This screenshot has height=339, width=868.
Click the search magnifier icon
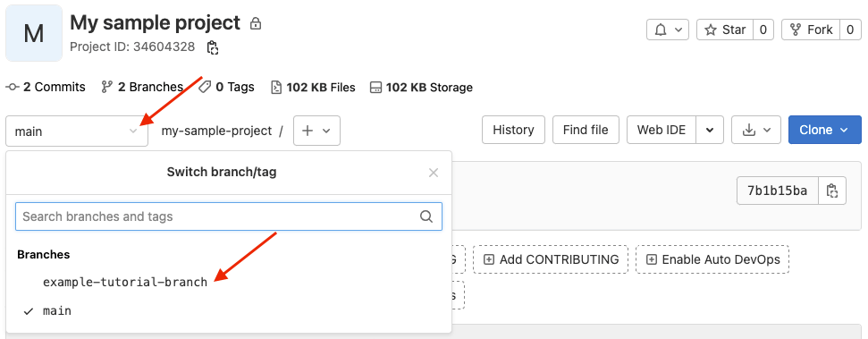coord(426,216)
